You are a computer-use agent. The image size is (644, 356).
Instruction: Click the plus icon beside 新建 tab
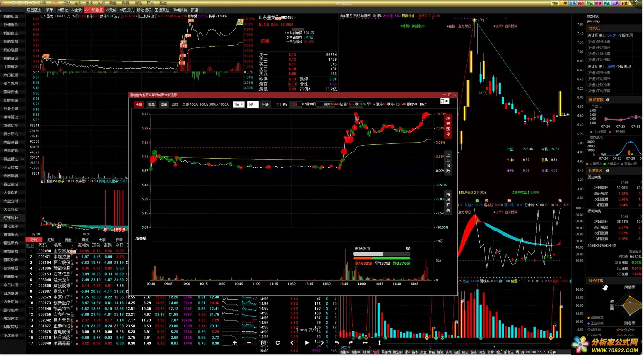pos(202,10)
